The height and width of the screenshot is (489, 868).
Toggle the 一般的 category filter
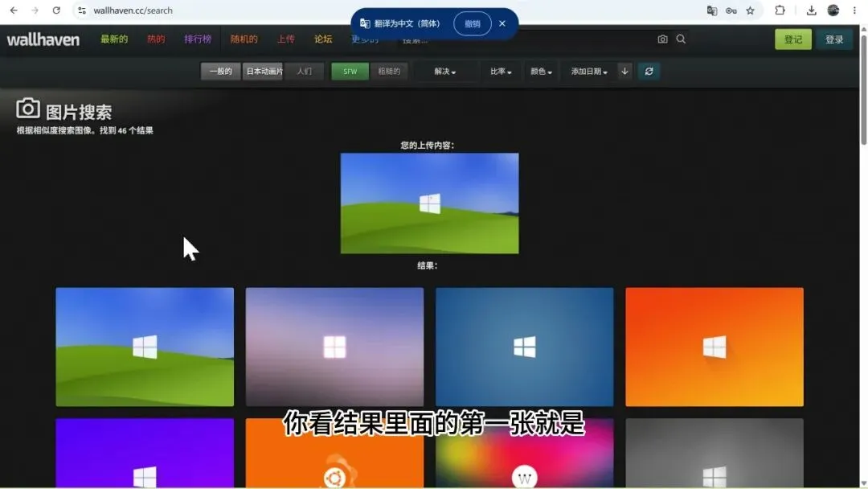pyautogui.click(x=220, y=72)
